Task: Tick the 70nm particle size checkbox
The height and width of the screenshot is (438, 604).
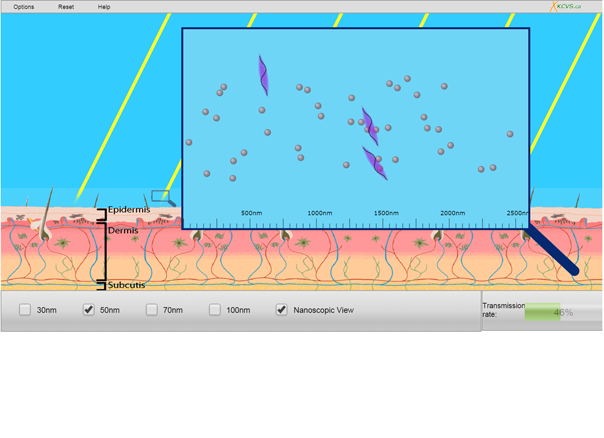Action: click(x=152, y=310)
